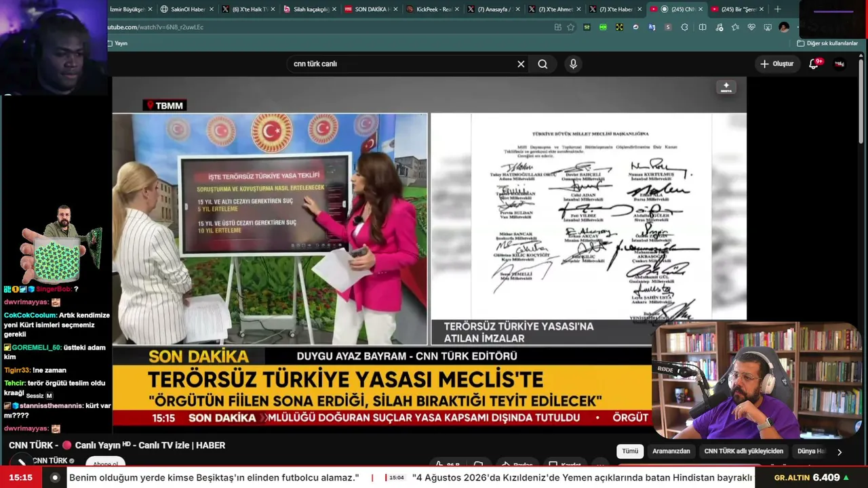Click the apps grid icon in address bar
The width and height of the screenshot is (868, 488).
557,27
